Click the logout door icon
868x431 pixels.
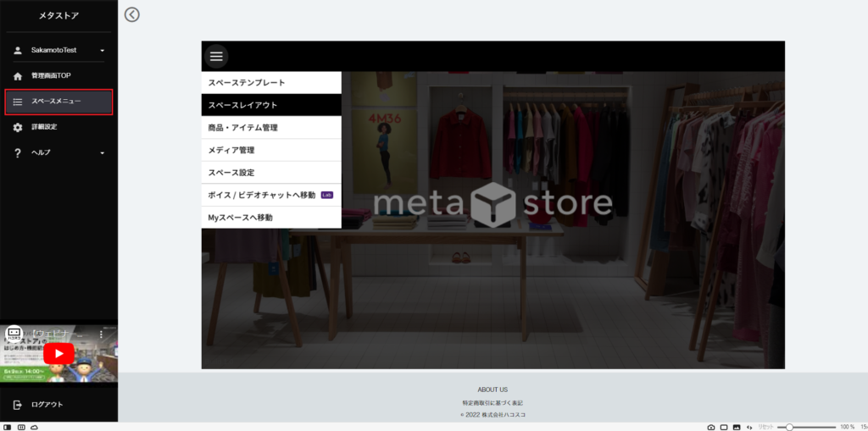18,405
